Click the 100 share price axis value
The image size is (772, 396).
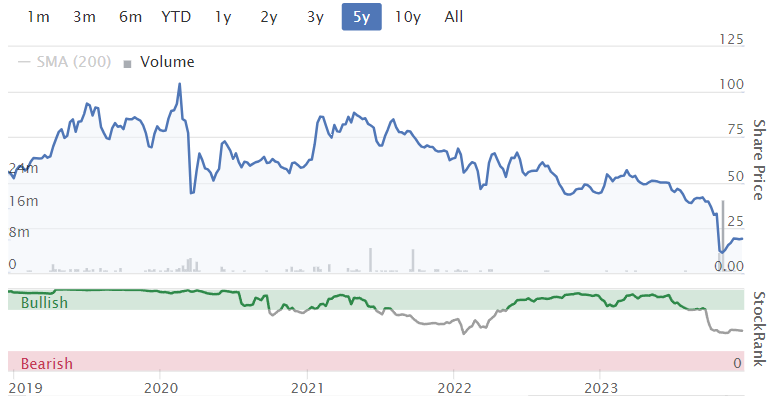731,84
